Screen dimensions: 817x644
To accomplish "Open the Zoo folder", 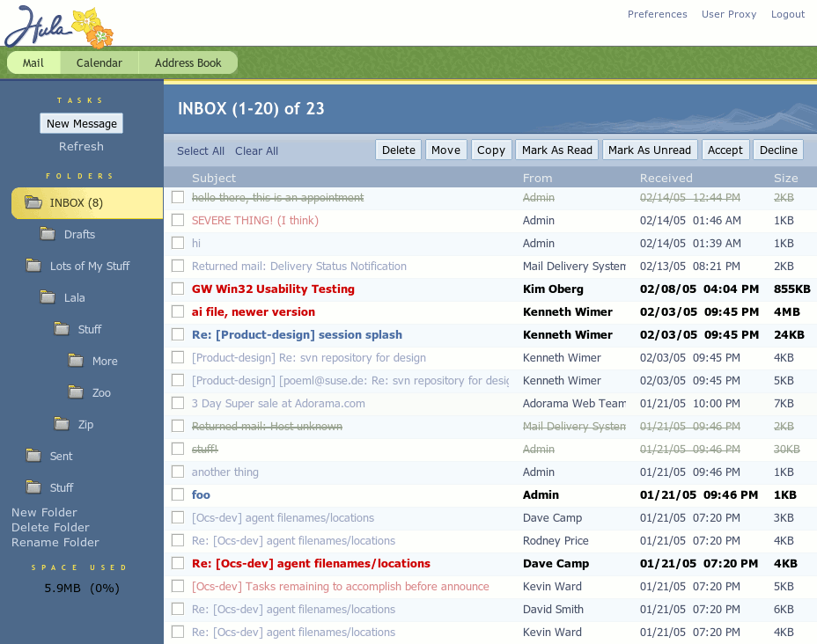I will 101,392.
